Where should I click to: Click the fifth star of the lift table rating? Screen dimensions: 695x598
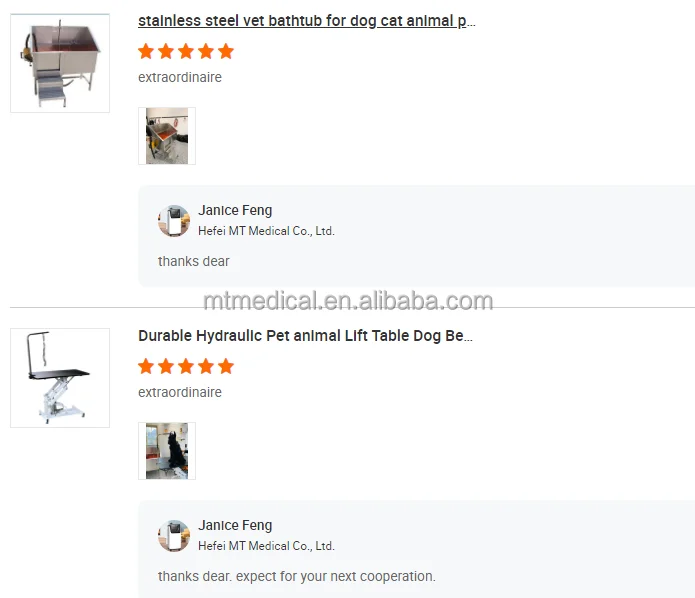coord(226,367)
